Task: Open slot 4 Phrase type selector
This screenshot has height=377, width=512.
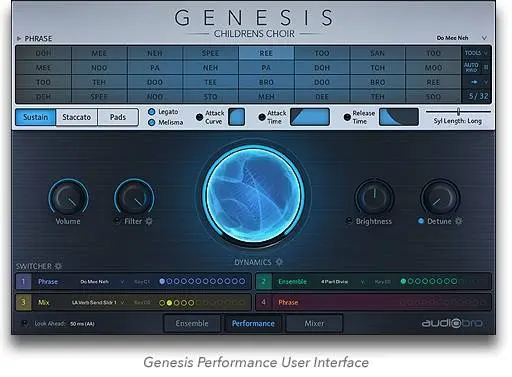Action: pos(288,302)
